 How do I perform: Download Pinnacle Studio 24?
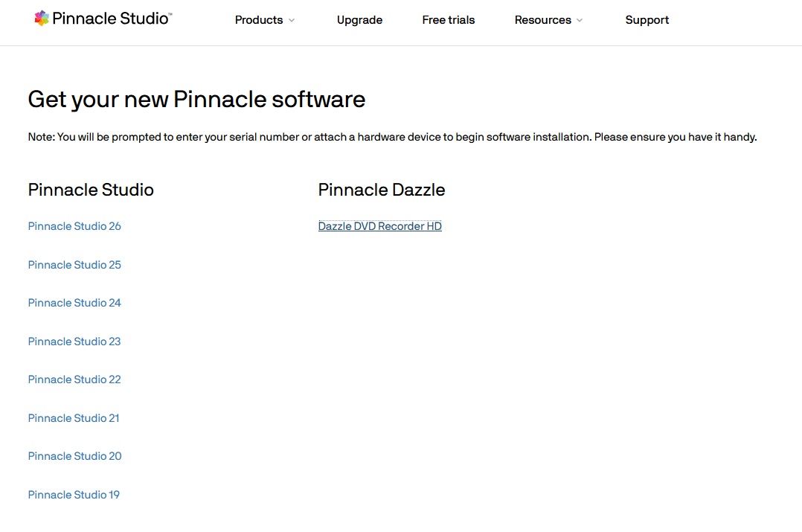point(74,303)
